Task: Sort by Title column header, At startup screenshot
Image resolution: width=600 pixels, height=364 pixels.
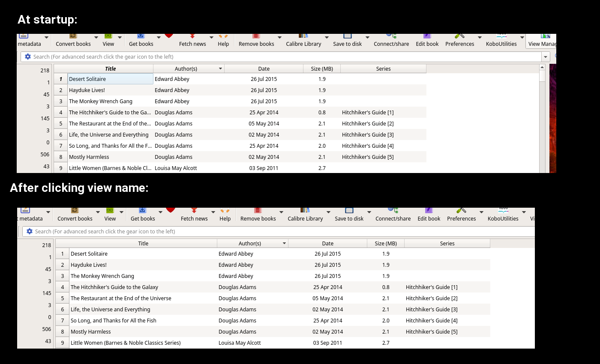Action: pyautogui.click(x=110, y=69)
